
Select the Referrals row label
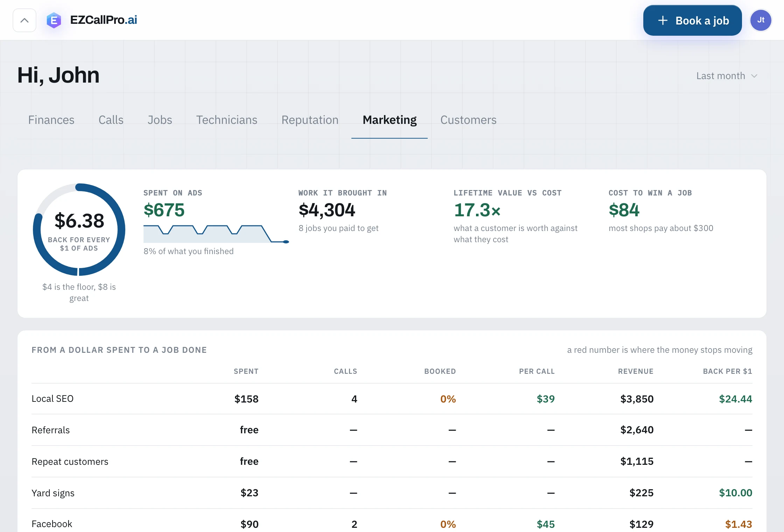click(x=51, y=430)
